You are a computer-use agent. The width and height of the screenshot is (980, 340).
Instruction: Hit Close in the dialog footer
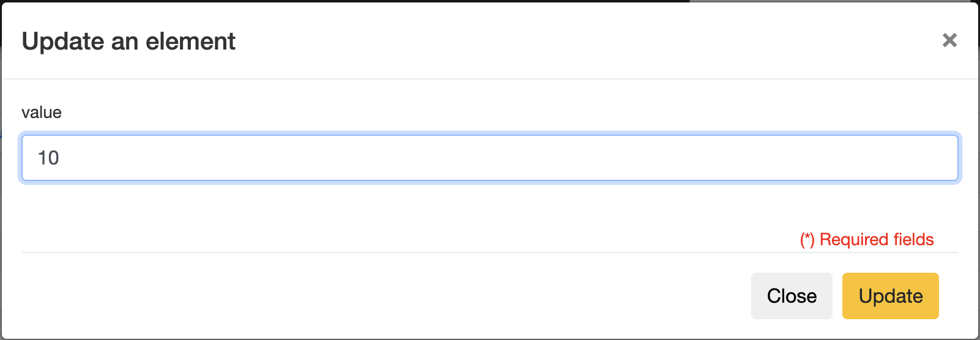792,296
